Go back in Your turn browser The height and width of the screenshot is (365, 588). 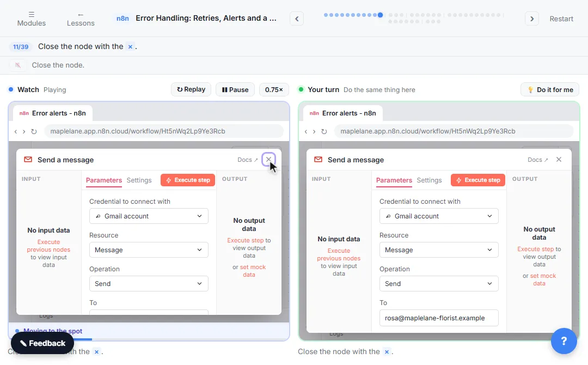[x=305, y=131]
